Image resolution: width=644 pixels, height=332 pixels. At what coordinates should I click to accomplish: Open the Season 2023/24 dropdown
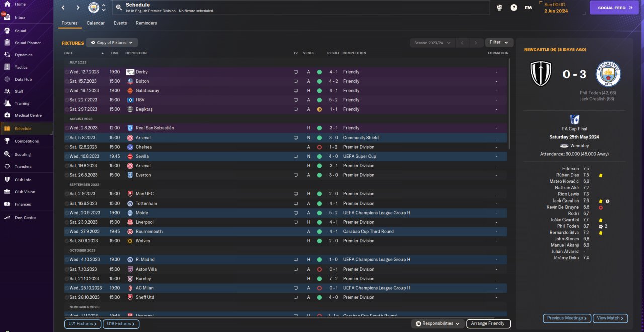coord(432,43)
